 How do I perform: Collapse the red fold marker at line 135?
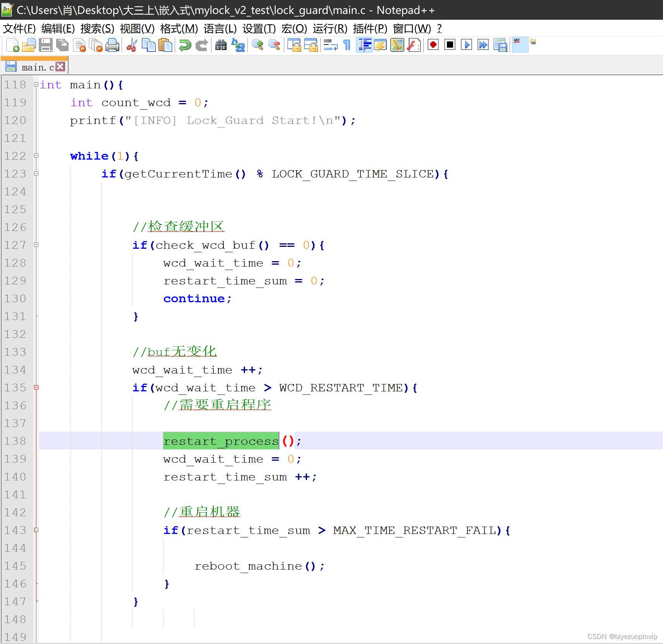[x=36, y=387]
